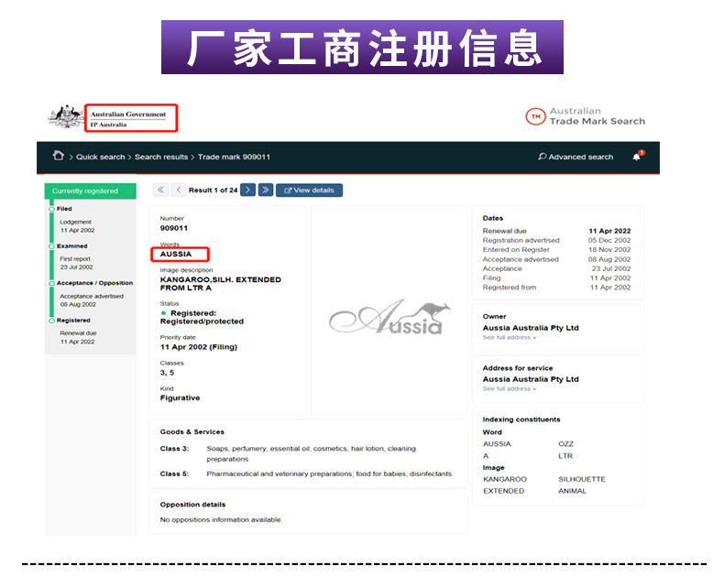
Task: Select the Examined timeline step
Action: [x=72, y=246]
